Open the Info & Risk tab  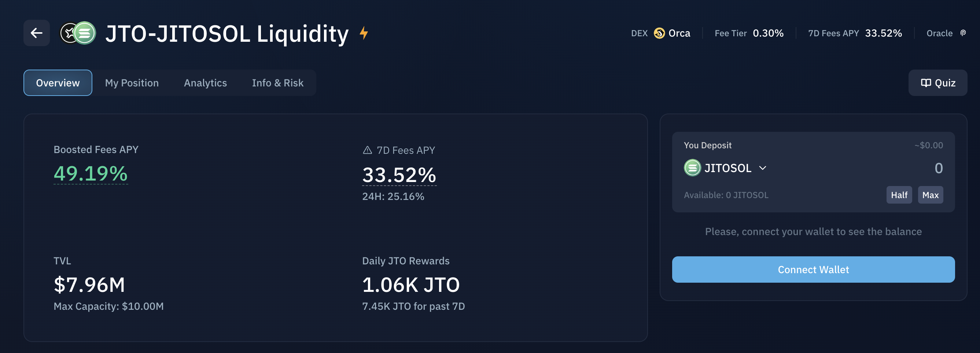click(x=278, y=83)
